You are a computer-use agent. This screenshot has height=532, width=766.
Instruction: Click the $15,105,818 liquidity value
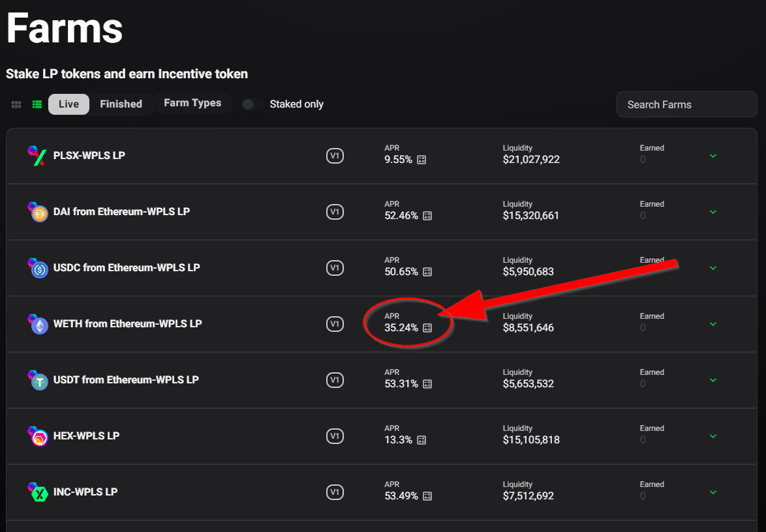[531, 441]
